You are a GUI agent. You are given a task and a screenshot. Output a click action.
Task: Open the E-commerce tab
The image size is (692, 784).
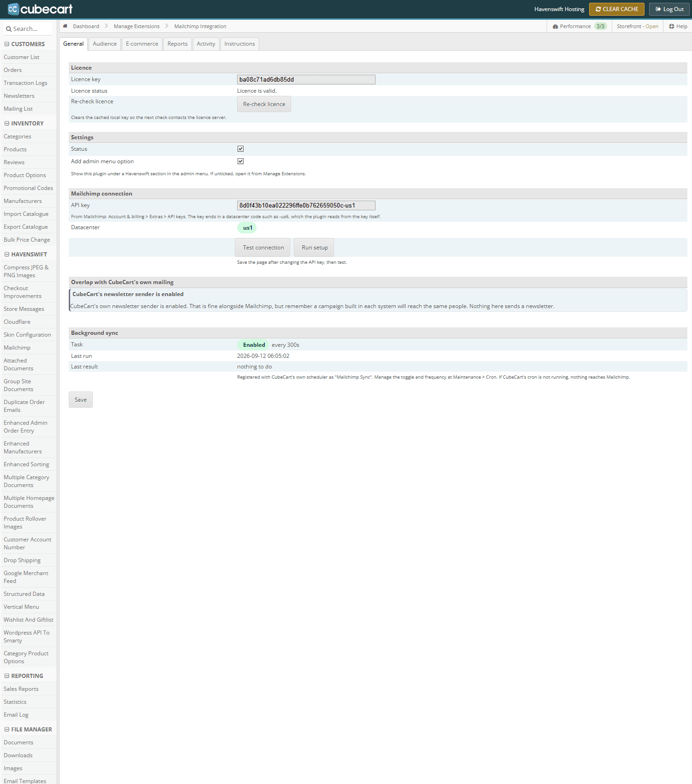(x=142, y=44)
